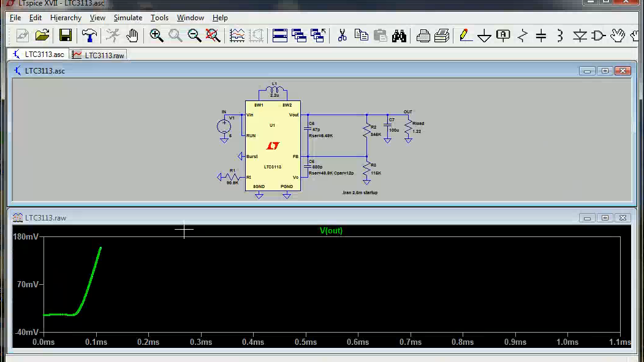Switch to the LTC3113.asc tab
This screenshot has height=362, width=644.
[38, 55]
